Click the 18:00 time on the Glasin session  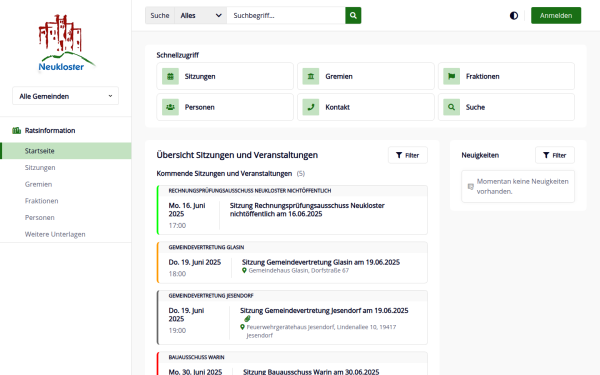[x=177, y=274]
